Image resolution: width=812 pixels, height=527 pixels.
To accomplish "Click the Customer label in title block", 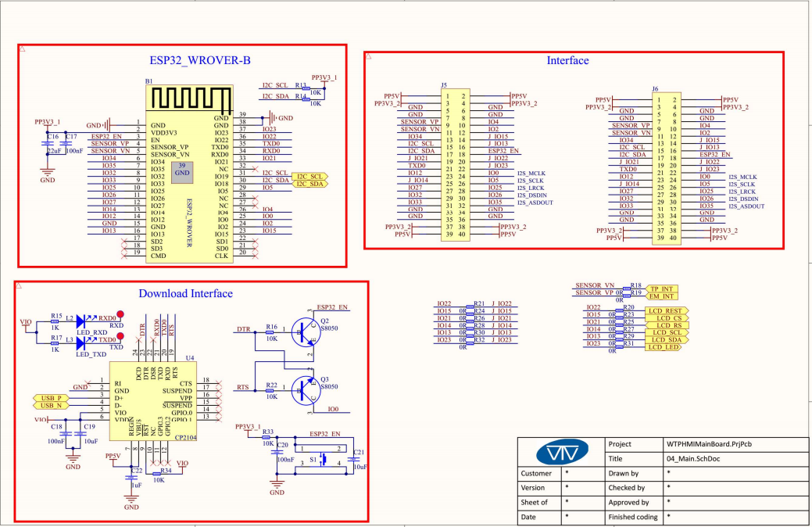I will click(536, 473).
